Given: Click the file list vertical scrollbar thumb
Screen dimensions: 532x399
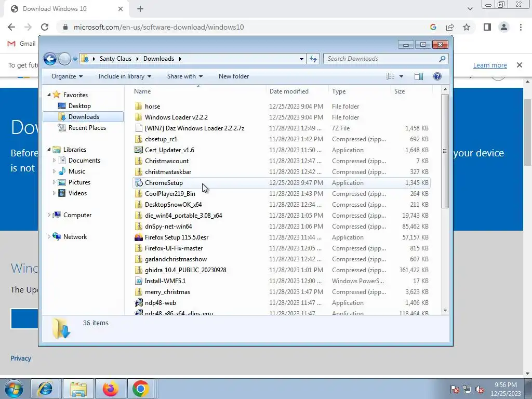Looking at the screenshot, I should [x=445, y=151].
